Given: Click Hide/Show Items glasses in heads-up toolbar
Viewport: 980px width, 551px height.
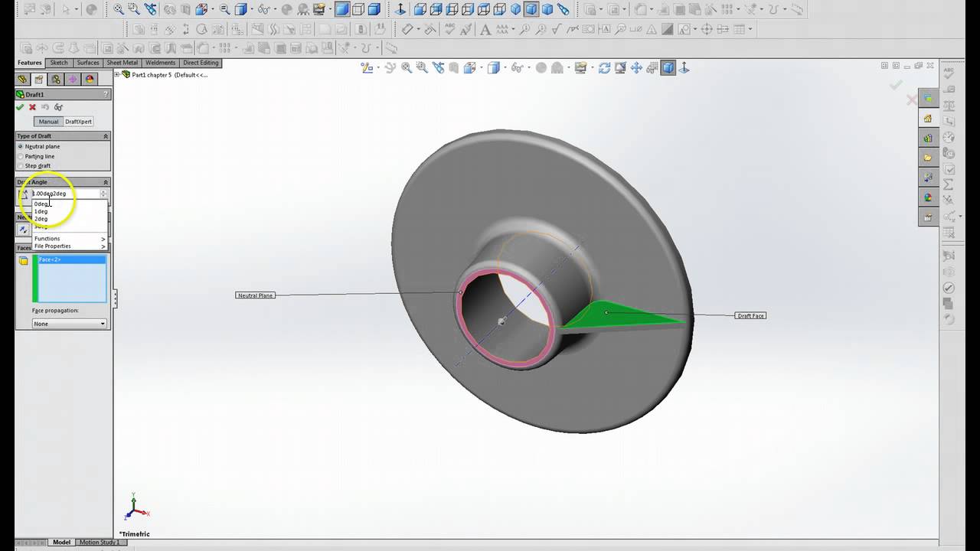Looking at the screenshot, I should coord(518,68).
